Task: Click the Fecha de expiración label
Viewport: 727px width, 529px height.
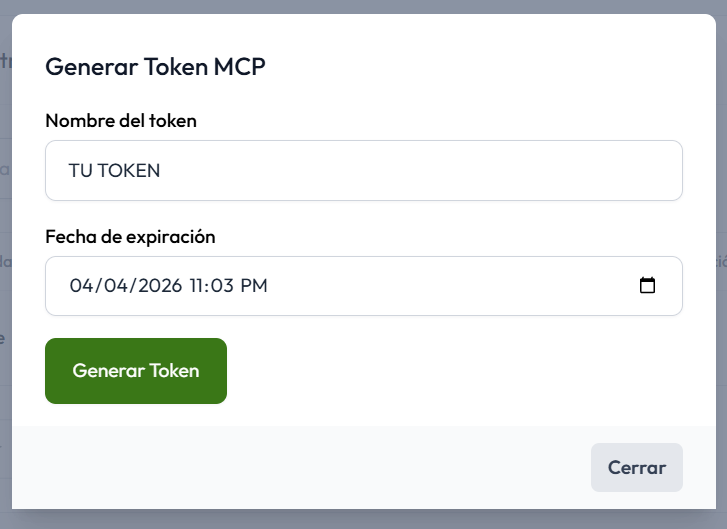Action: [x=130, y=237]
